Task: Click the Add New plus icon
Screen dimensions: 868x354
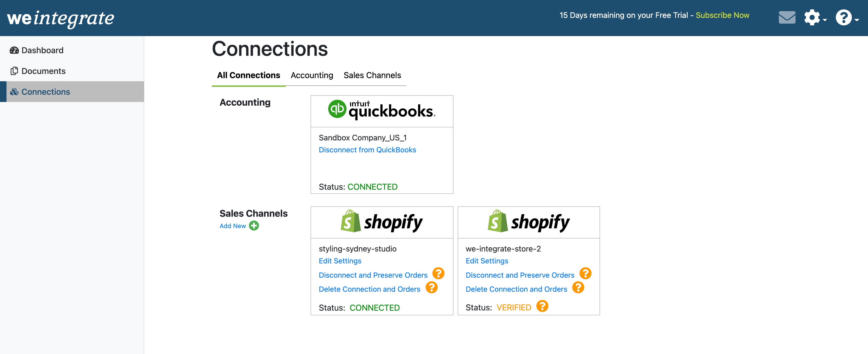Action: (x=254, y=226)
